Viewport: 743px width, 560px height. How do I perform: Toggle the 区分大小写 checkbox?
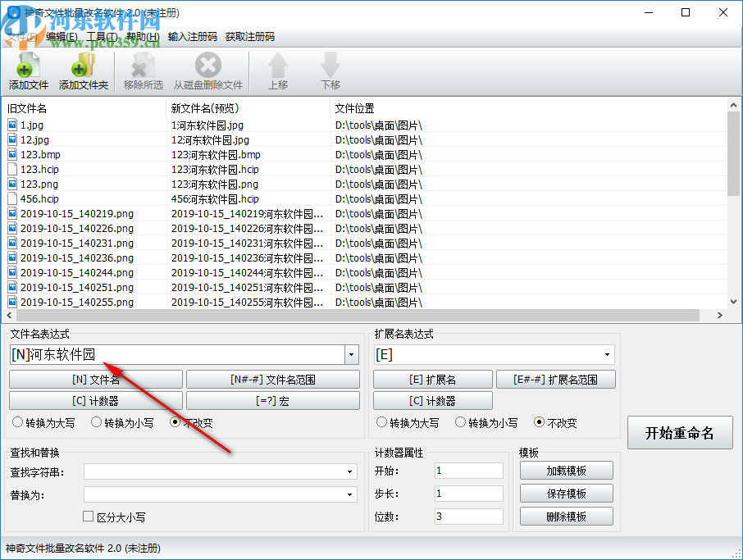coord(88,517)
